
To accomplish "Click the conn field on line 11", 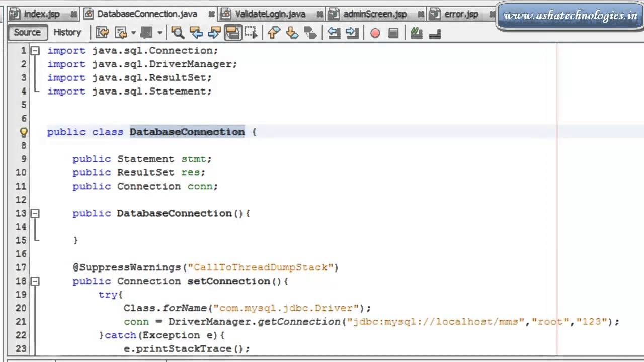I will pyautogui.click(x=200, y=186).
